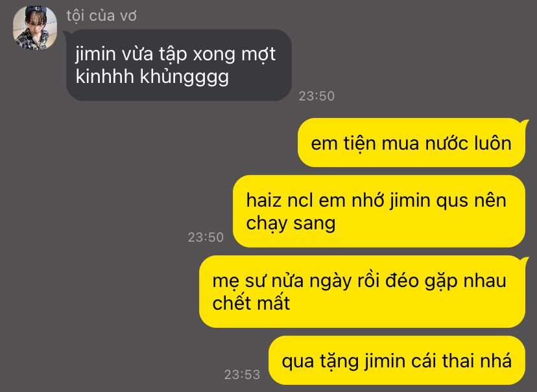This screenshot has height=392, width=537.
Task: Click the 23:50 timestamp left of yellow bubble
Action: point(206,237)
